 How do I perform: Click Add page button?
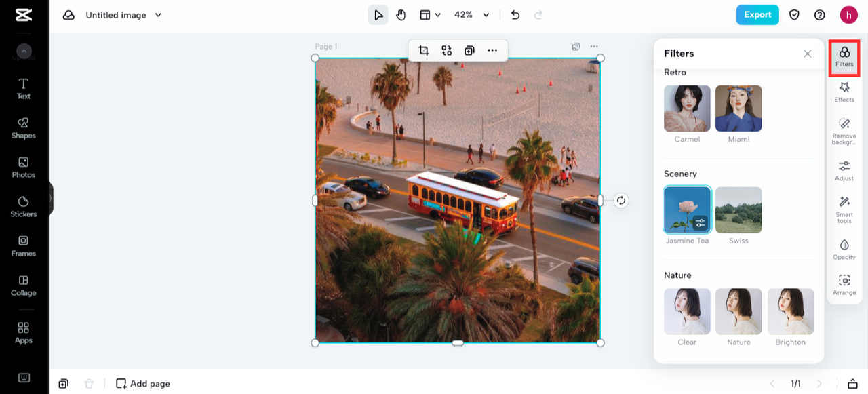tap(143, 384)
